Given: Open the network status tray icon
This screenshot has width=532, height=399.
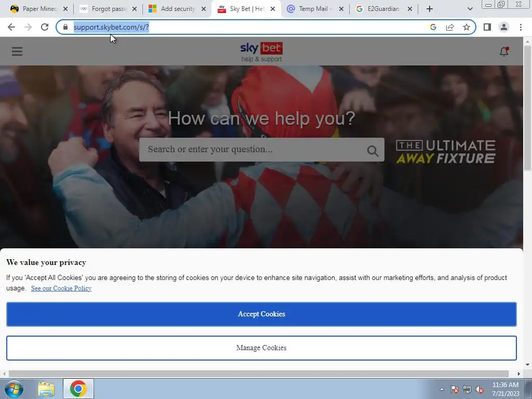Looking at the screenshot, I should point(467,389).
